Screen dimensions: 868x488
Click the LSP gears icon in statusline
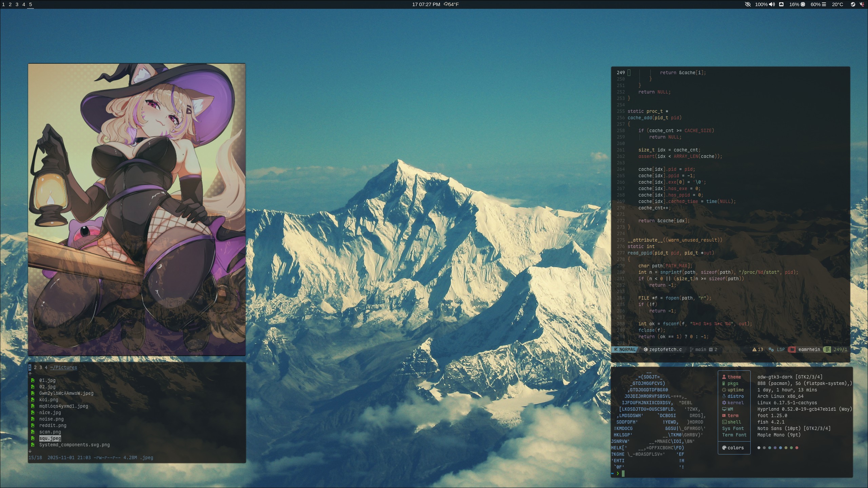click(771, 349)
